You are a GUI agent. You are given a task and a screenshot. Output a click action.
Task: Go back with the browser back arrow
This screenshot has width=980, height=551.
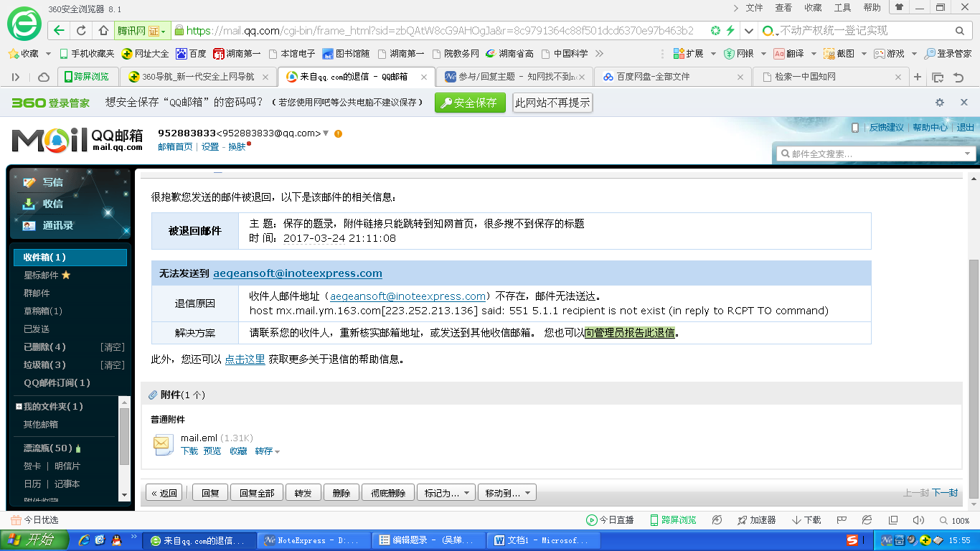tap(60, 31)
